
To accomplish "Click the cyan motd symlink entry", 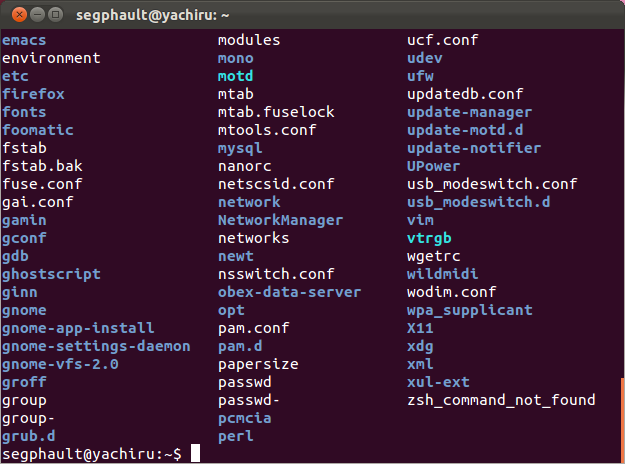I will (236, 76).
